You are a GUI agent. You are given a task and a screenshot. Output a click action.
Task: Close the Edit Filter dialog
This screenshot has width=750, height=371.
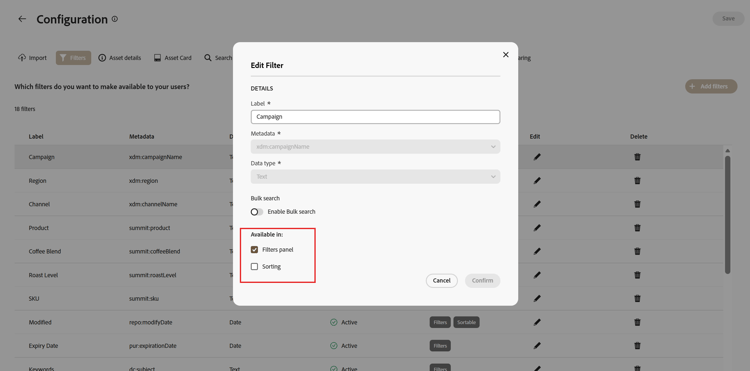[x=506, y=55]
